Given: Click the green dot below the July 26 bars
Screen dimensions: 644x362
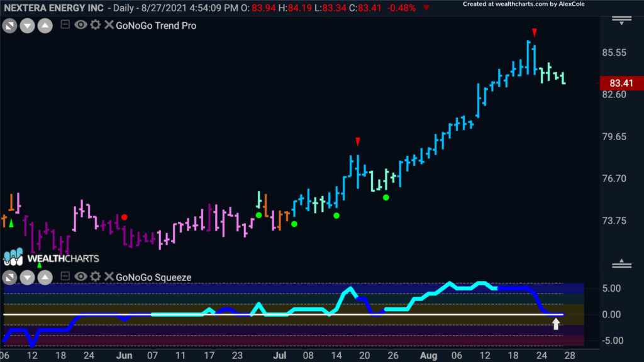Looking at the screenshot, I should click(x=386, y=198).
